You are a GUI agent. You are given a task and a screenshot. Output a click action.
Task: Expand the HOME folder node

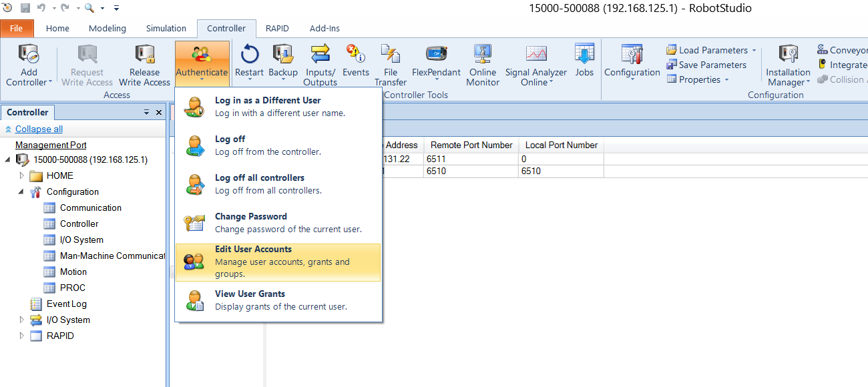click(x=22, y=175)
